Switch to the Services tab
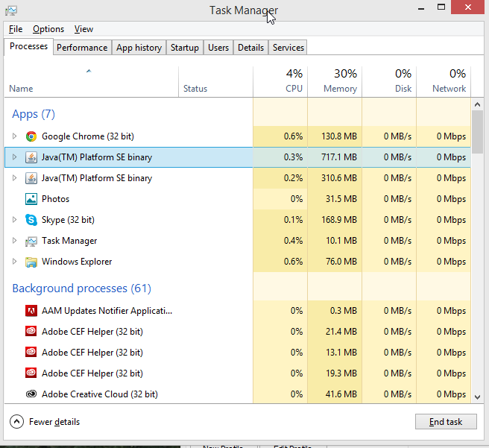The height and width of the screenshot is (448, 489). pos(288,48)
